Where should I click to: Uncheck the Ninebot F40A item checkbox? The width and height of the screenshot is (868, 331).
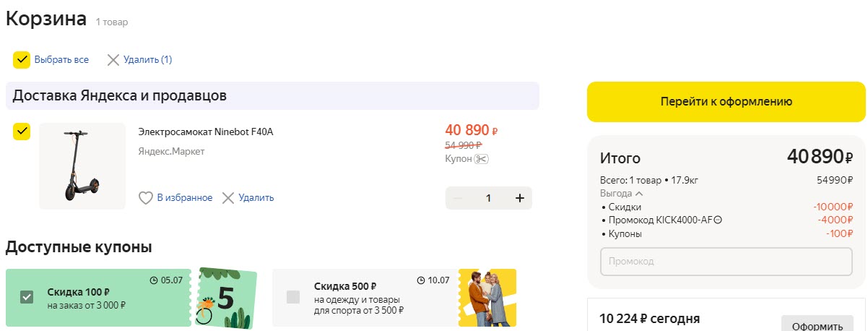coord(22,132)
